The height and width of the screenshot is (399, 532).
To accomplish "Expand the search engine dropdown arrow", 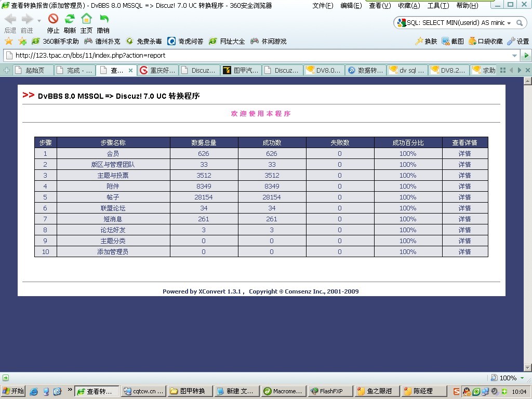I will coord(509,23).
